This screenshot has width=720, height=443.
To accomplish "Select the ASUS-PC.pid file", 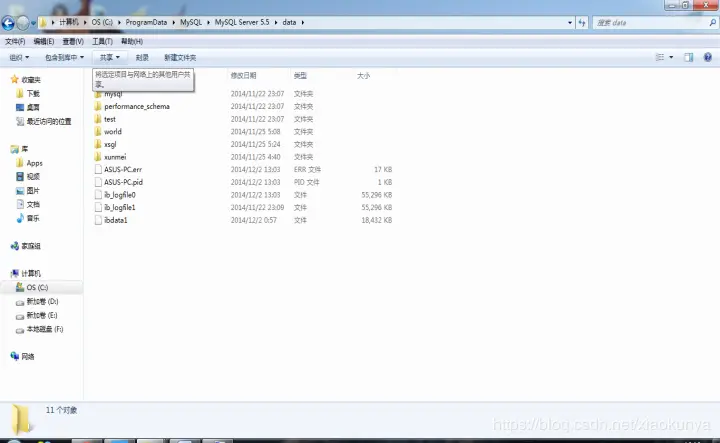I will pyautogui.click(x=123, y=182).
